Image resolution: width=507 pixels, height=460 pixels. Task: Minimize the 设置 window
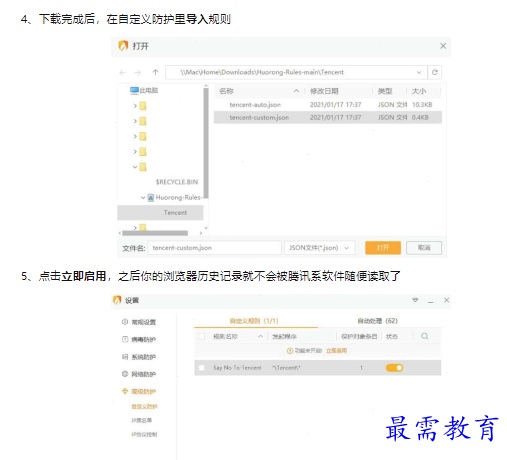[431, 301]
